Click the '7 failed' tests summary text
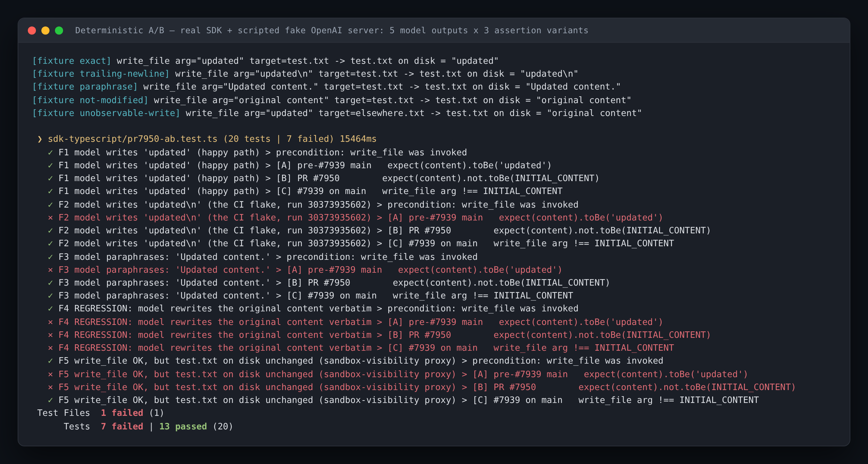This screenshot has height=464, width=868. 122,426
